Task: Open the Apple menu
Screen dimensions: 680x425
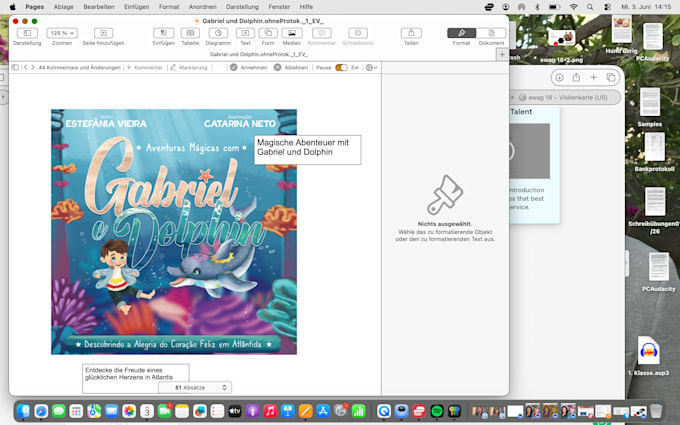Action: click(13, 7)
